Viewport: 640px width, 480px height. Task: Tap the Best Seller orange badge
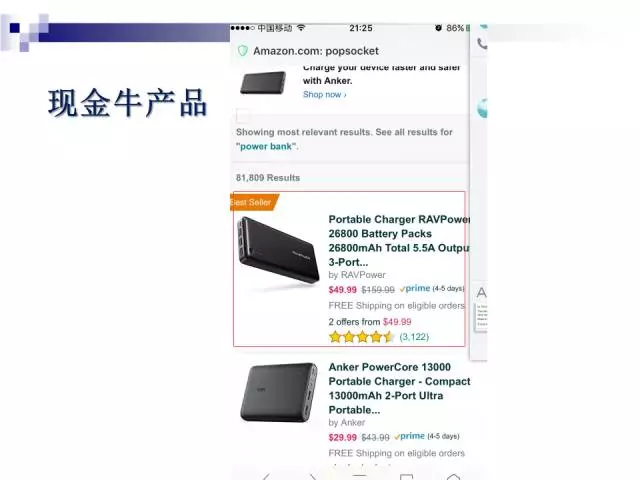[254, 202]
